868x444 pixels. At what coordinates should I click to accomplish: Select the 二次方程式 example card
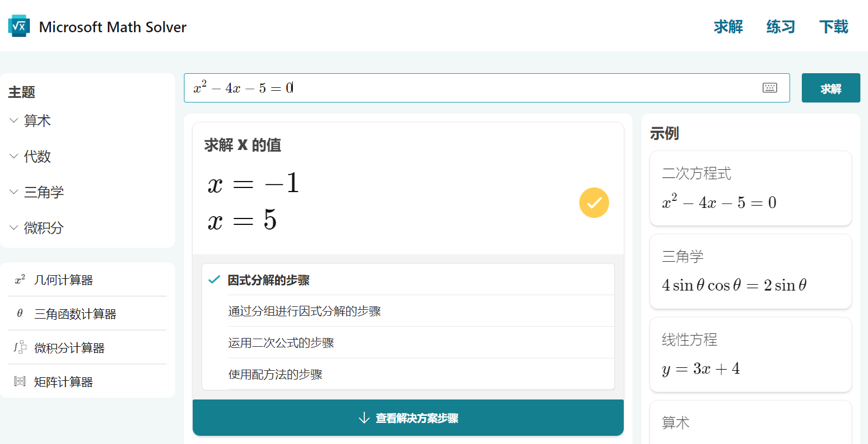pyautogui.click(x=751, y=188)
